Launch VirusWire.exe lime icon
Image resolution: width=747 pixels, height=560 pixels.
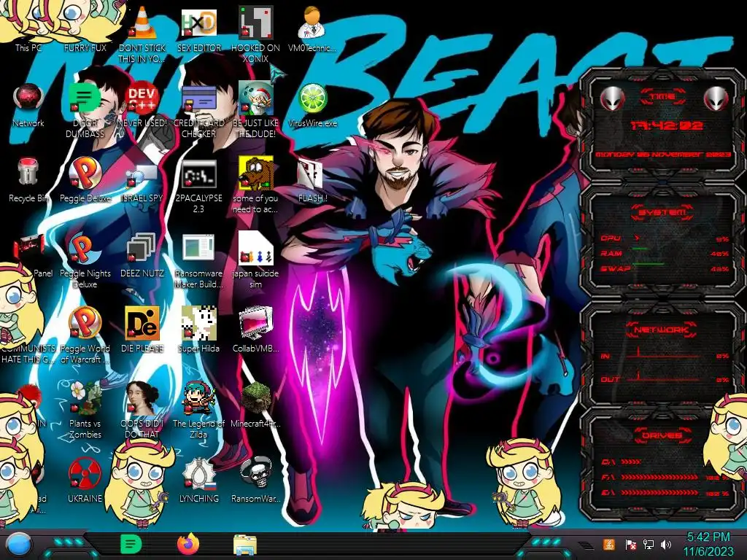click(x=312, y=98)
